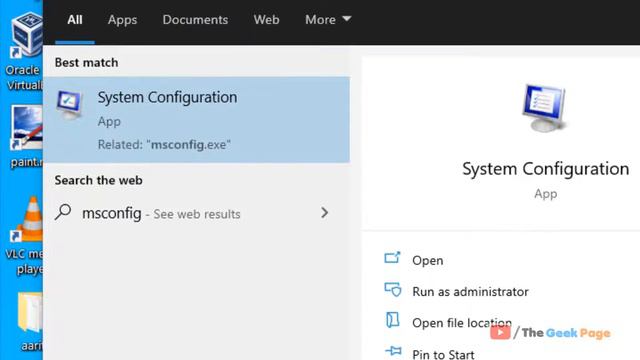Screen dimensions: 640x360
Task: Open the desktop folder icon below VLC
Action: pyautogui.click(x=31, y=322)
